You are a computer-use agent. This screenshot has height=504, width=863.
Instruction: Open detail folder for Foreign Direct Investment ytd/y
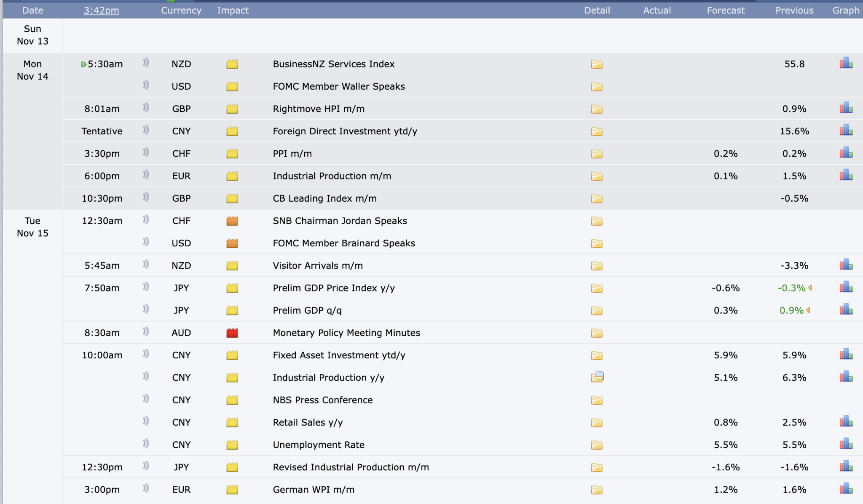tap(597, 131)
